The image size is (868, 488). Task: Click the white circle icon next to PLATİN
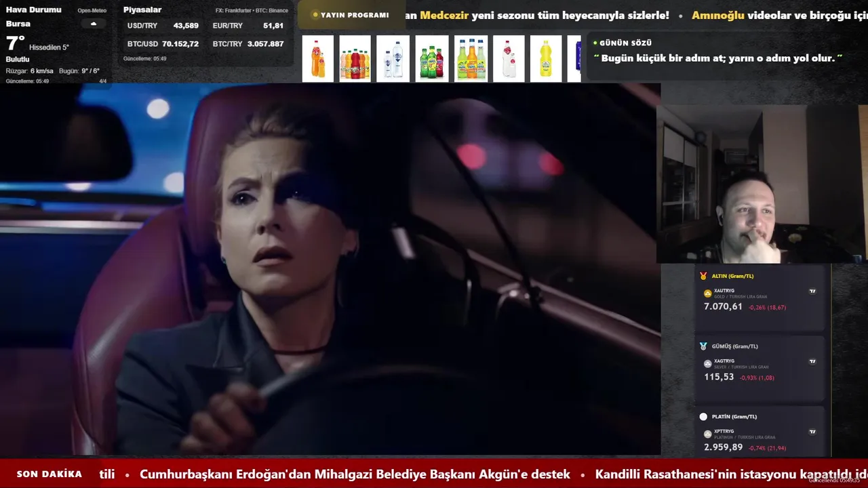click(703, 417)
